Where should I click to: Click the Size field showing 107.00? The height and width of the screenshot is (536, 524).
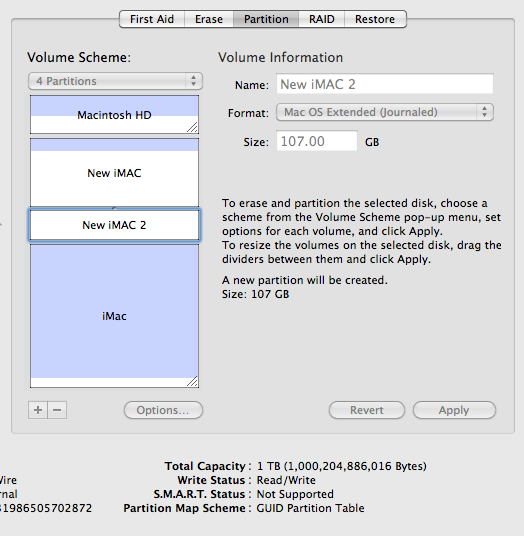[317, 141]
